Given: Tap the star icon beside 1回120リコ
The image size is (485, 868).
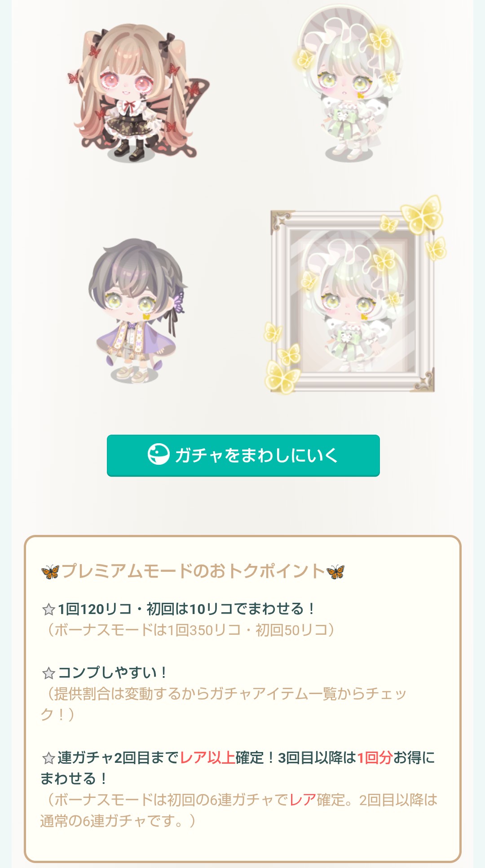Looking at the screenshot, I should click(x=48, y=610).
